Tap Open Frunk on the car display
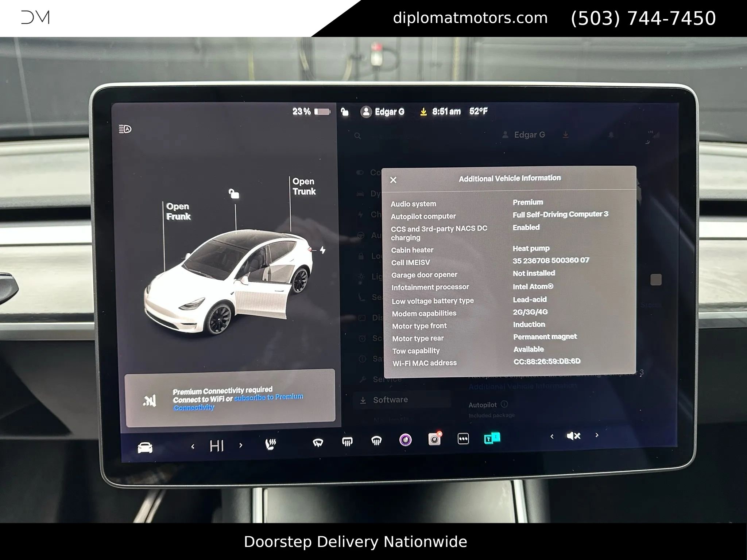The height and width of the screenshot is (560, 747). click(179, 211)
